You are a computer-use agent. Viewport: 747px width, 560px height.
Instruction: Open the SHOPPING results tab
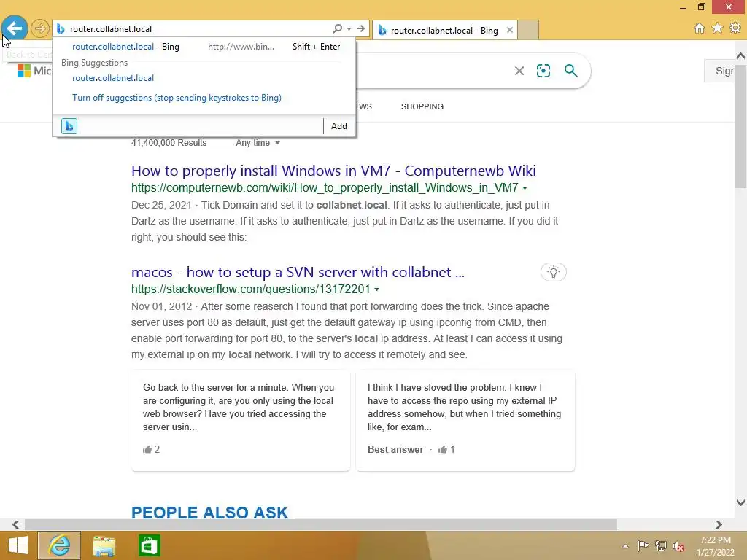point(422,106)
